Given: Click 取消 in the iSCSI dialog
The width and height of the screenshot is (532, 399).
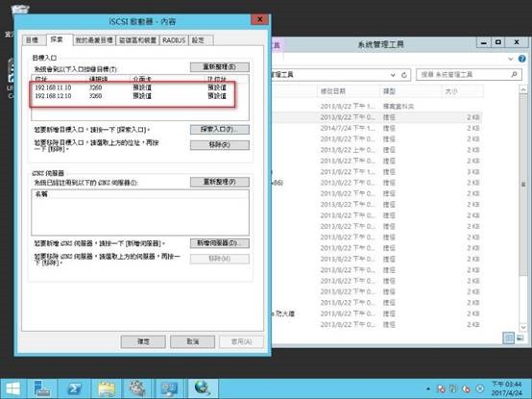Looking at the screenshot, I should [x=192, y=341].
